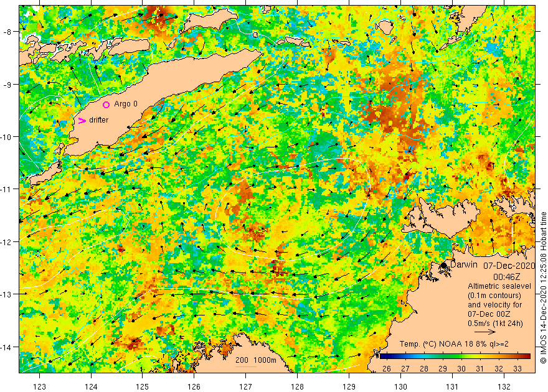Click latitude axis label -10

7,137
